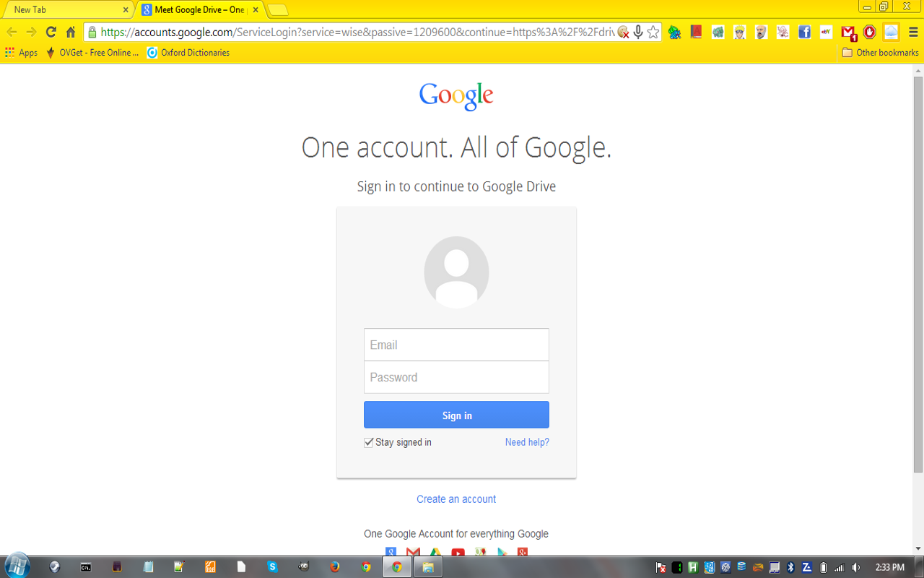The image size is (924, 578).
Task: Open the Need help? link
Action: click(527, 442)
